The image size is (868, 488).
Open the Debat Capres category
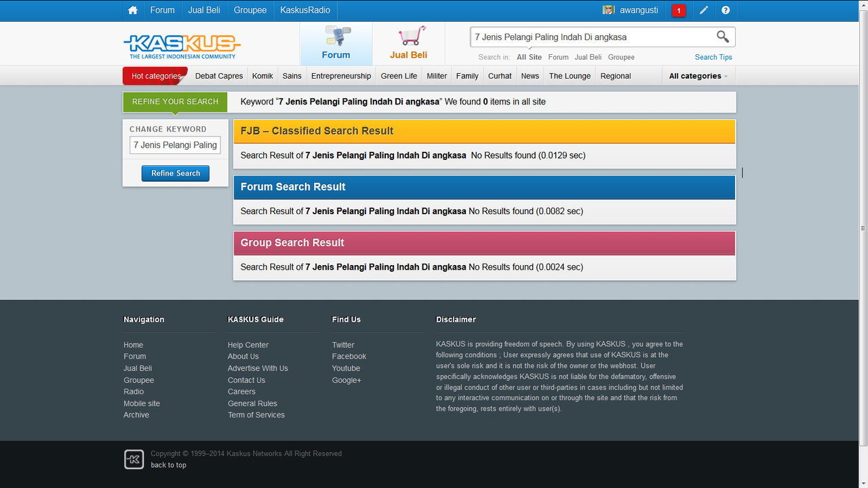click(x=219, y=76)
